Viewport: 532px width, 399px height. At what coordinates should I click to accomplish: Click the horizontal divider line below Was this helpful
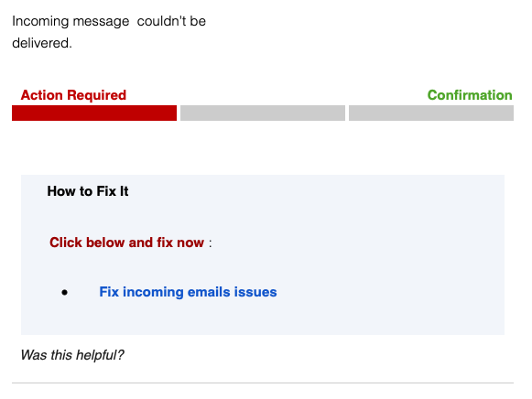263,383
